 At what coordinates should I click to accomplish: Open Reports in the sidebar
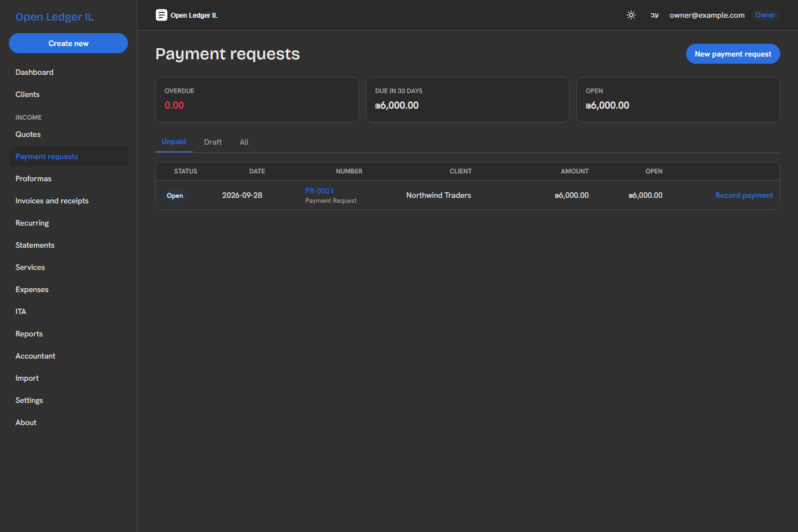pyautogui.click(x=68, y=334)
